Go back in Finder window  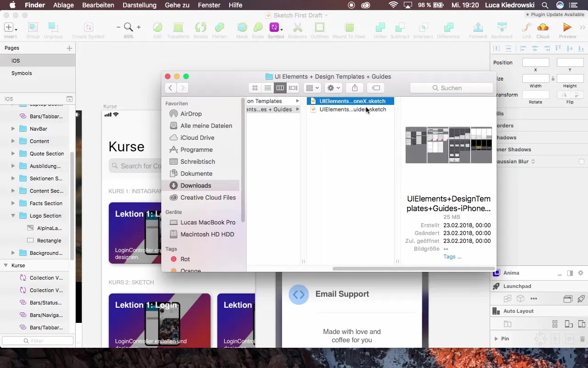(x=171, y=88)
